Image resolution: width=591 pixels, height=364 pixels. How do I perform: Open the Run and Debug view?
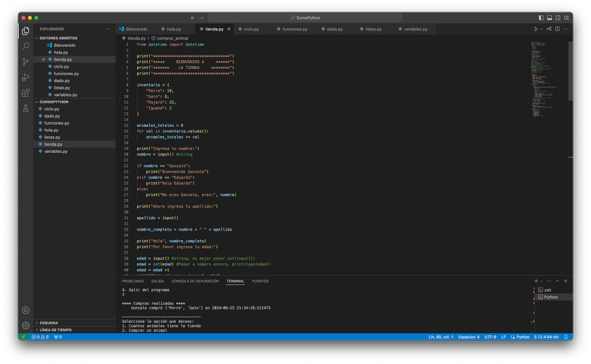coord(26,77)
